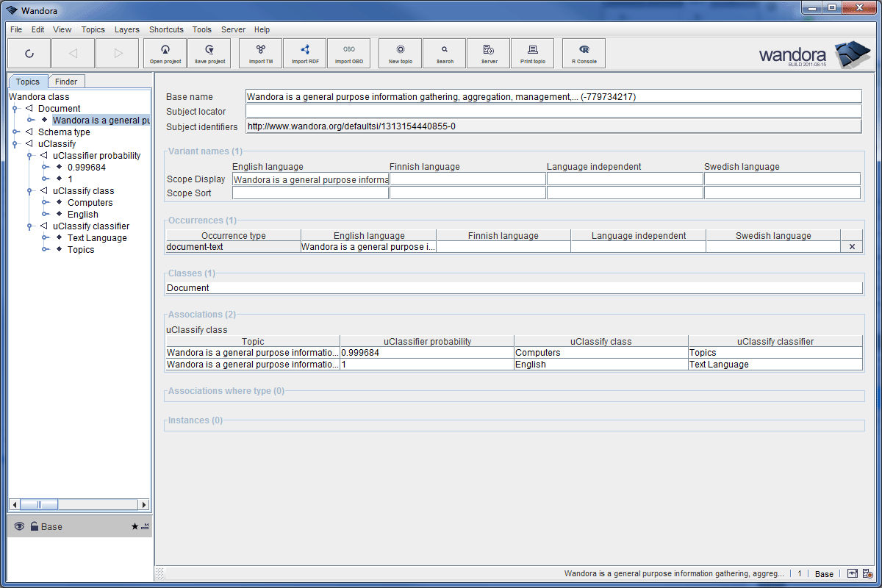
Task: Toggle the star icon on Base layer
Action: 135,526
